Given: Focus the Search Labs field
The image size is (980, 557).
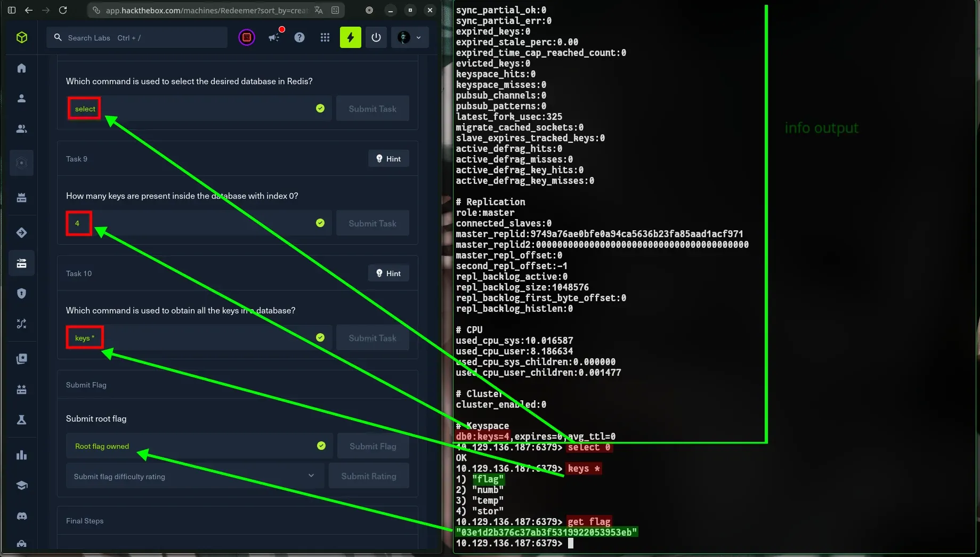Looking at the screenshot, I should click(137, 37).
